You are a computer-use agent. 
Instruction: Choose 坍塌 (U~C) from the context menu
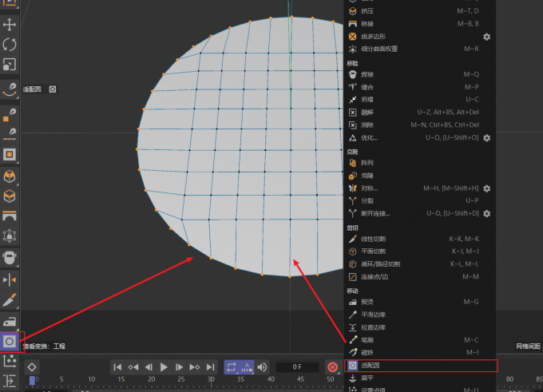point(420,100)
